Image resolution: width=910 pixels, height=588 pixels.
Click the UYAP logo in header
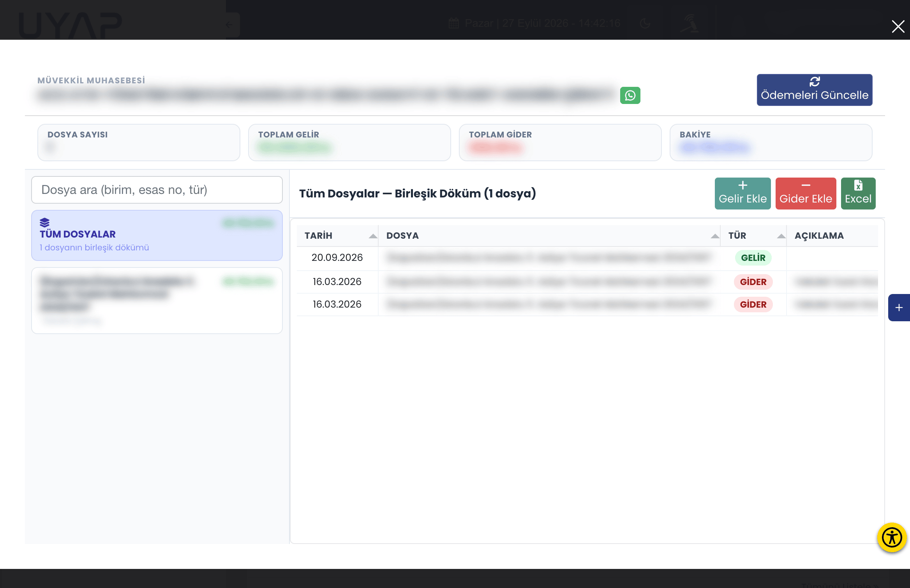[71, 25]
